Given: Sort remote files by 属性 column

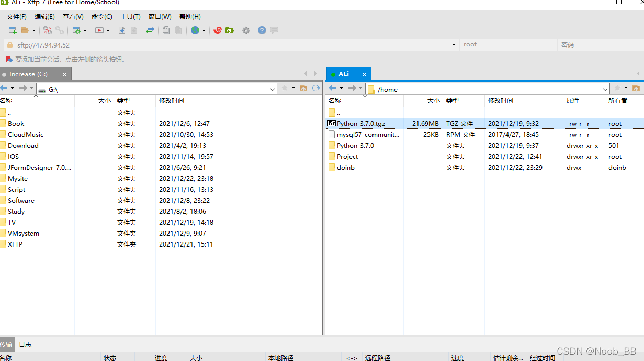Looking at the screenshot, I should click(x=584, y=101).
